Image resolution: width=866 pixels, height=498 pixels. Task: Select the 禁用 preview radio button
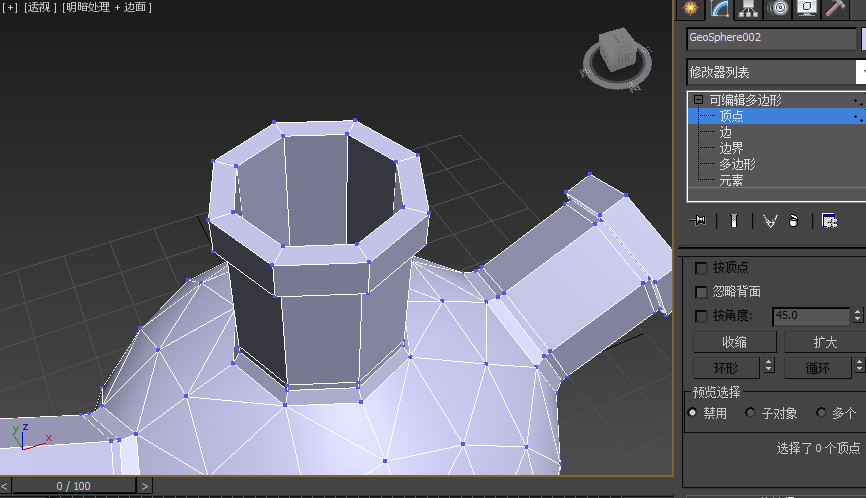click(692, 412)
